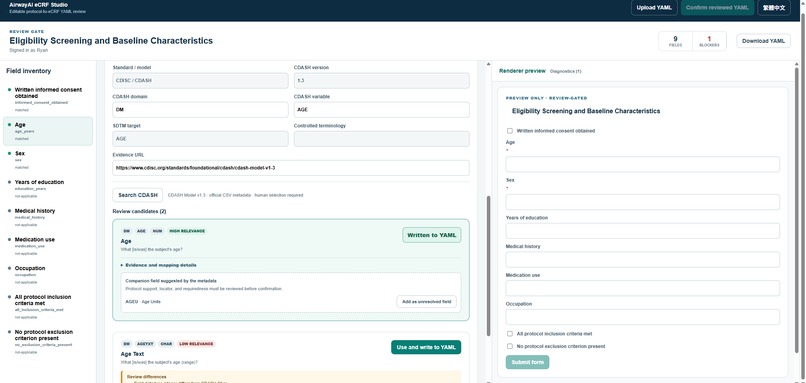Click the Evidence URL input field
The height and width of the screenshot is (383, 806).
pos(291,168)
